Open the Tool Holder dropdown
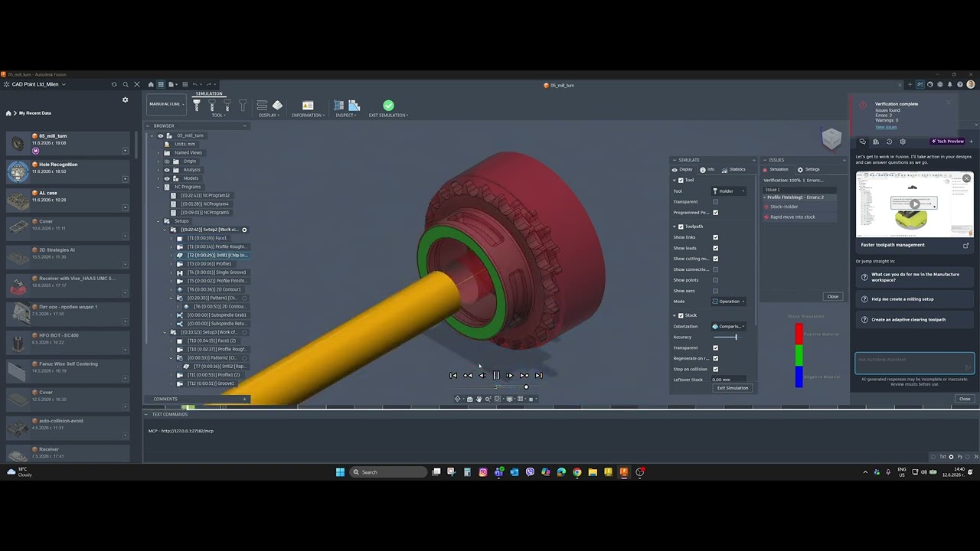This screenshot has width=980, height=551. click(x=729, y=191)
